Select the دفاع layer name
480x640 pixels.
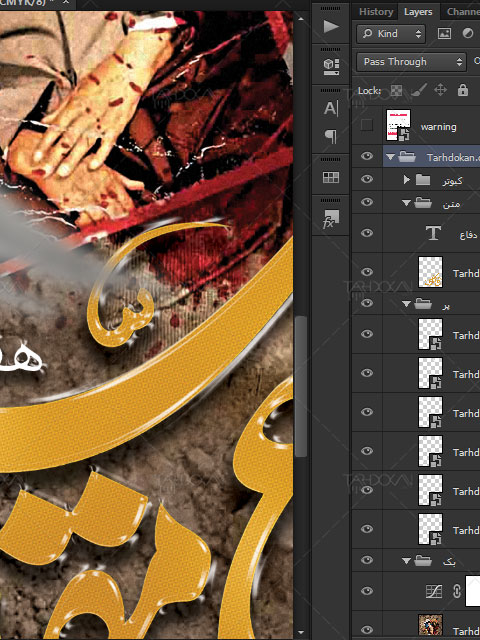tap(468, 235)
